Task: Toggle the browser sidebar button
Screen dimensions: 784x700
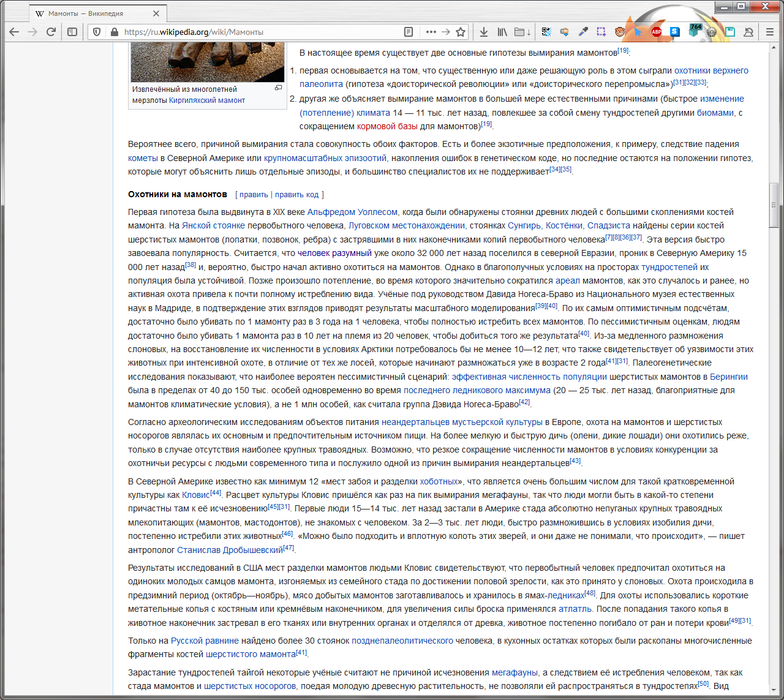Action: [x=72, y=32]
